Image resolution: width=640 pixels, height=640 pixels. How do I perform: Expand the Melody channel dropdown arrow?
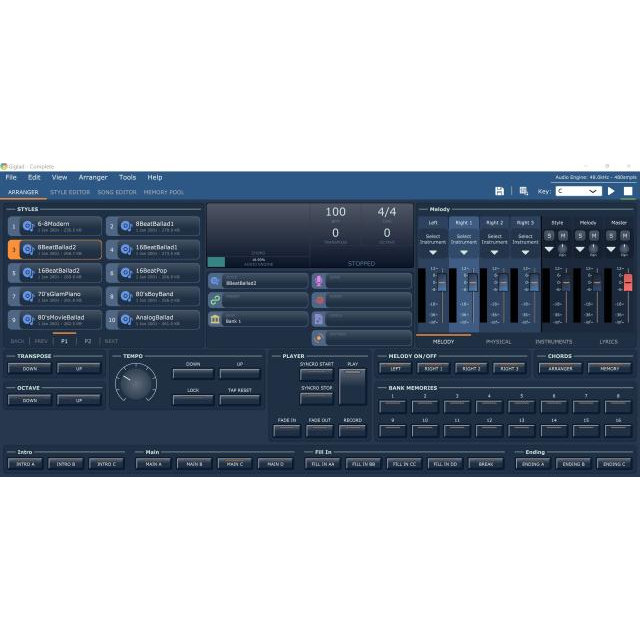[x=580, y=249]
